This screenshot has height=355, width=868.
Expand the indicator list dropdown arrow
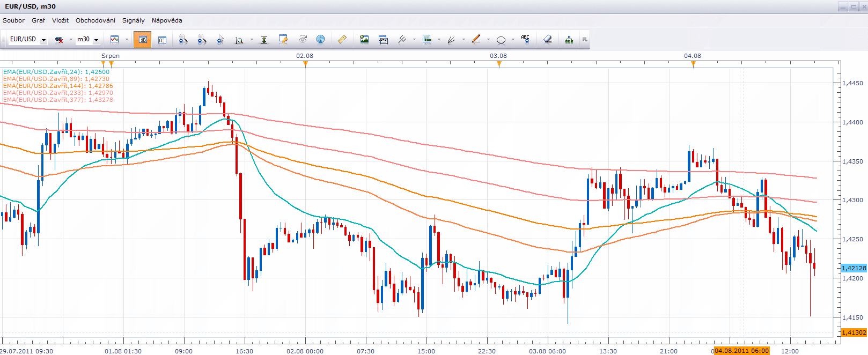coord(439,40)
